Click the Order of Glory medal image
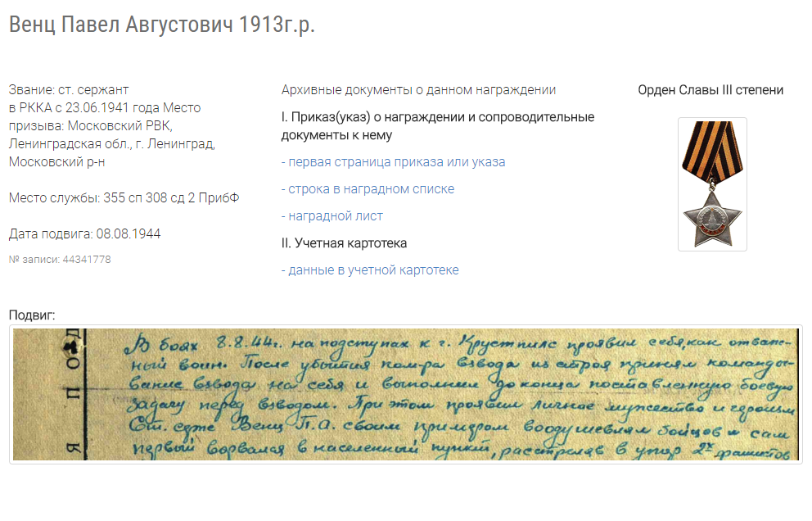The image size is (812, 521). pos(711,183)
